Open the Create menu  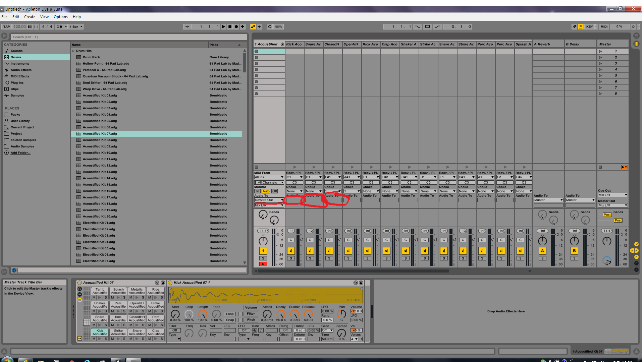point(30,17)
